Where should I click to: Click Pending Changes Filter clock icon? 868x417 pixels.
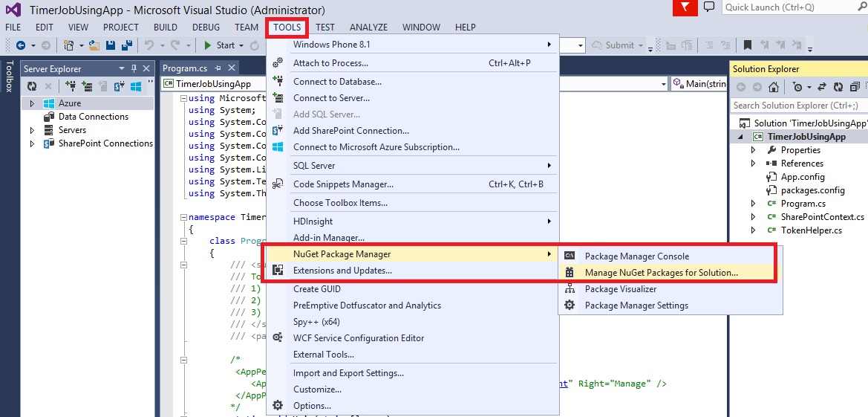[797, 87]
